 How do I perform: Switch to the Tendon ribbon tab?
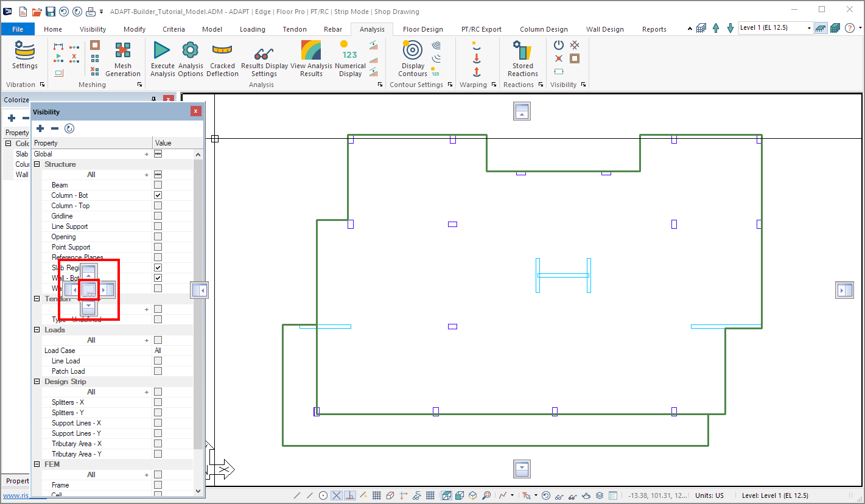[x=295, y=29]
